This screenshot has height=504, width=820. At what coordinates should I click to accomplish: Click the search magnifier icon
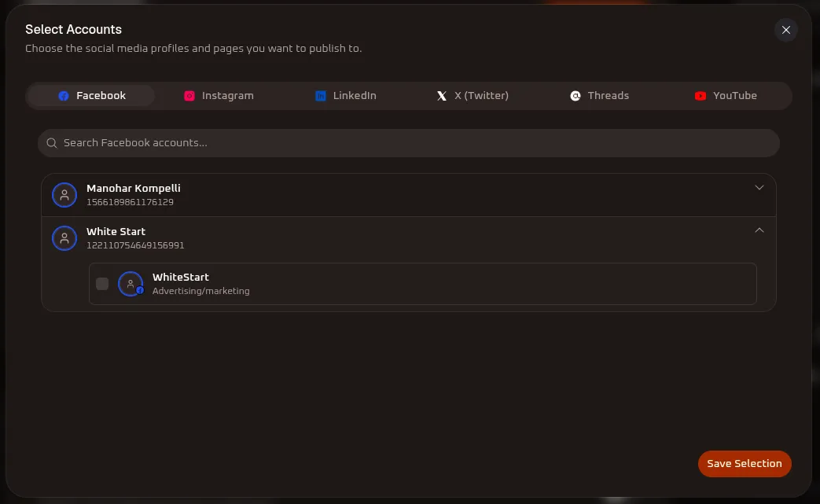pyautogui.click(x=51, y=143)
